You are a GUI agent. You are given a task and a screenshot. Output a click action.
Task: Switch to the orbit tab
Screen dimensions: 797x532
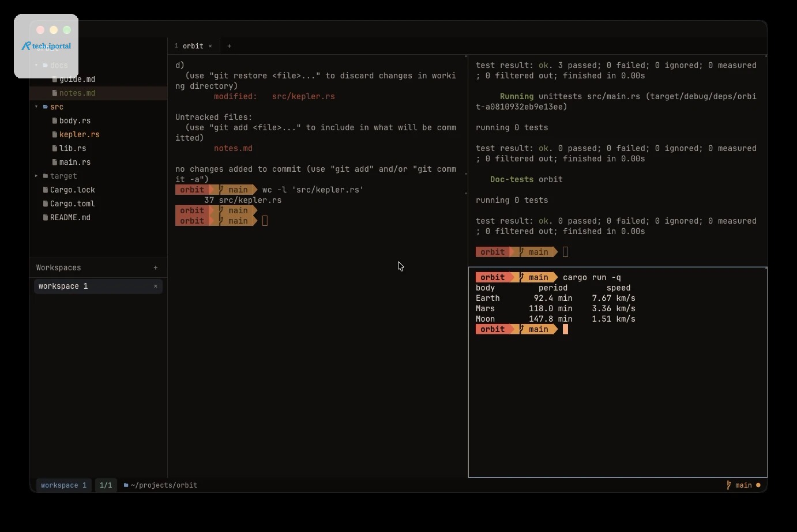[x=193, y=46]
